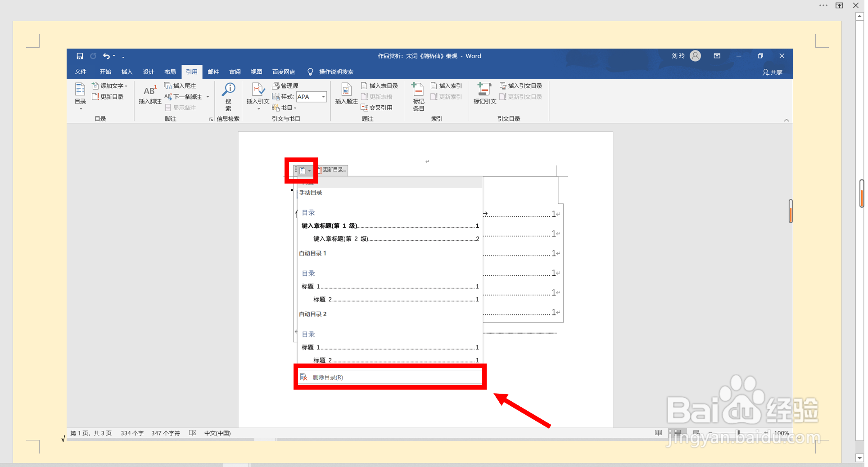Open the 下一条脚注 dropdown arrow
Screen dimensions: 868x467
click(208, 97)
